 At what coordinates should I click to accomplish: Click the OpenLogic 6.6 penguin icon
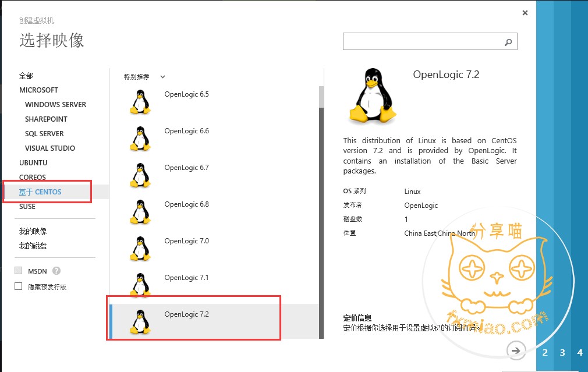pos(140,139)
